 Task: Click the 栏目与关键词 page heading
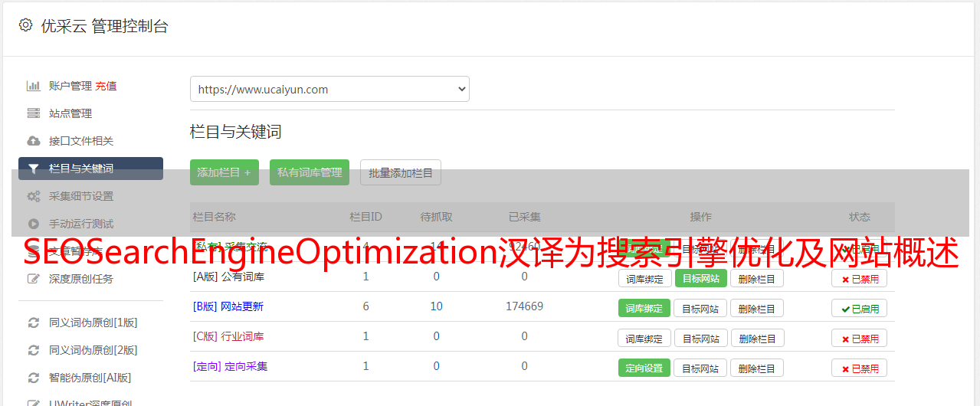coord(236,132)
